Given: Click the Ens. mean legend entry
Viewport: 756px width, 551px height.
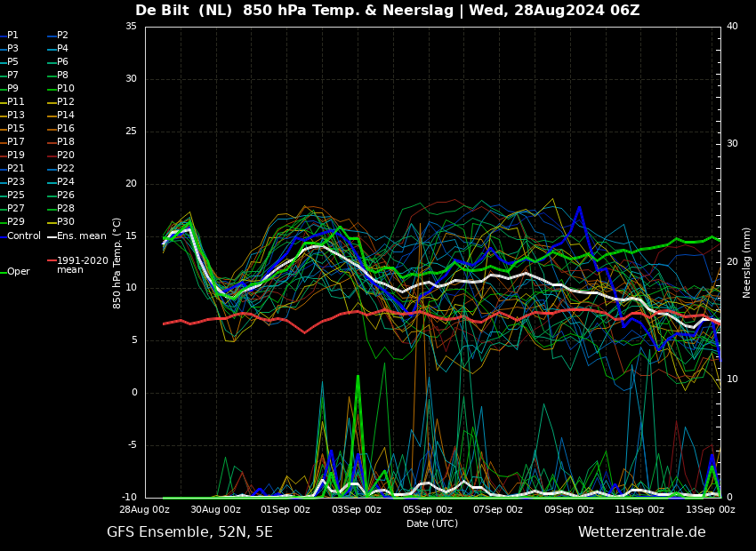Looking at the screenshot, I should click(x=76, y=236).
